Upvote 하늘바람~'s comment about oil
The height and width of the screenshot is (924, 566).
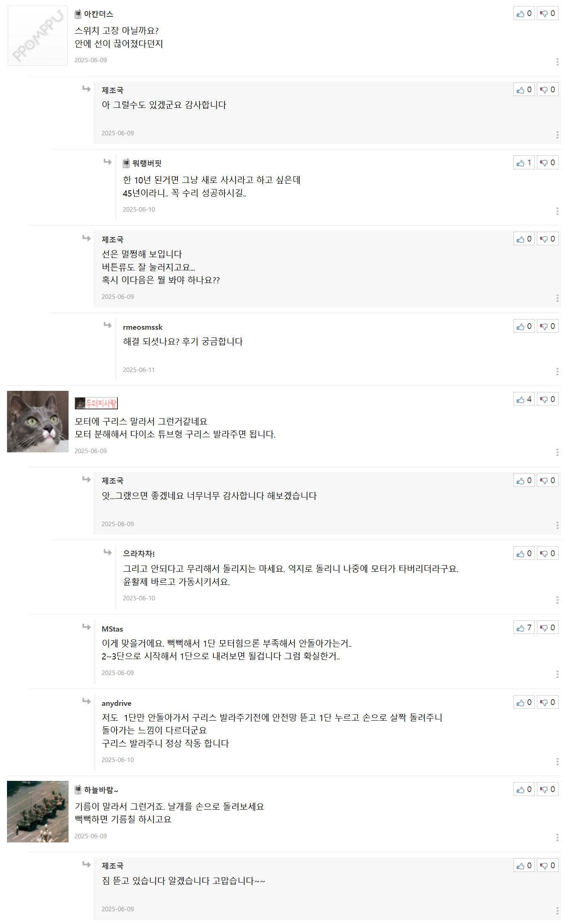click(x=524, y=789)
